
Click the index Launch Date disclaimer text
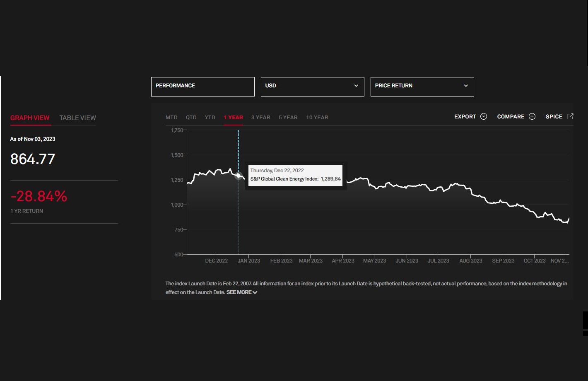click(366, 288)
